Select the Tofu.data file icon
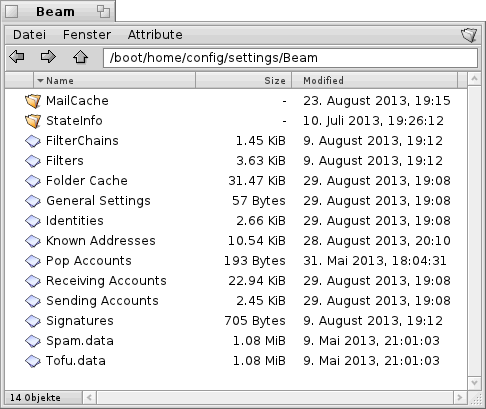Image resolution: width=486 pixels, height=409 pixels. tap(33, 361)
